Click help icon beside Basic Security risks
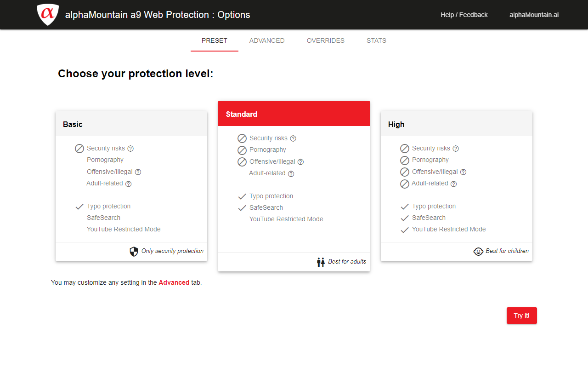Screen dimensions: 588x368 (x=130, y=149)
